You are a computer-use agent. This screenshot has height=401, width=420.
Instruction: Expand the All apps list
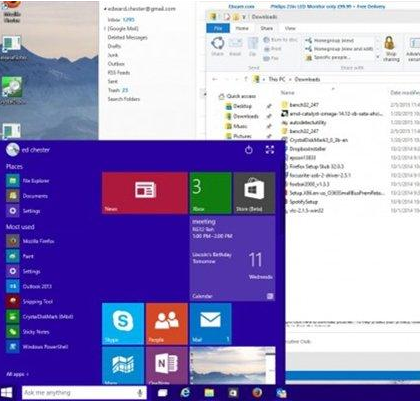pyautogui.click(x=17, y=374)
